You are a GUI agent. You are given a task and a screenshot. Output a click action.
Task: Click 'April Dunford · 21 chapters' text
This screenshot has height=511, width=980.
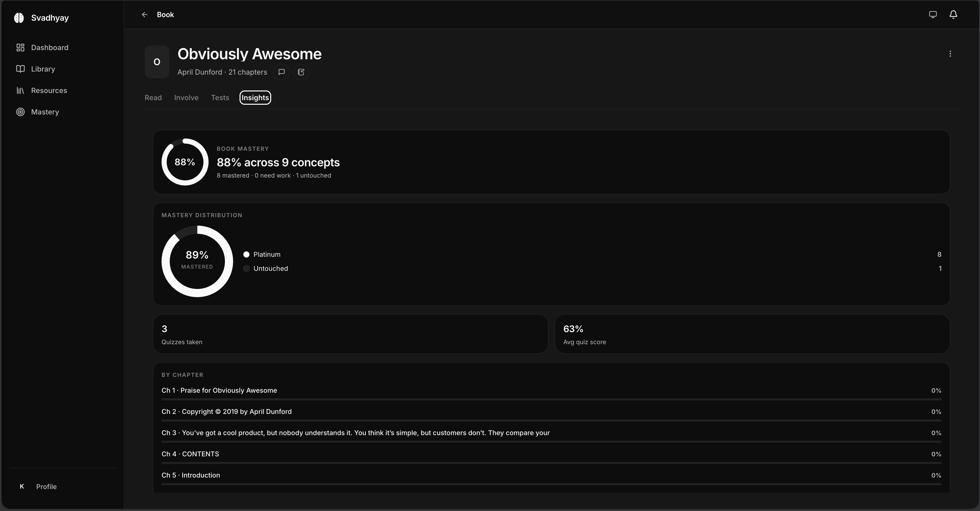tap(222, 72)
